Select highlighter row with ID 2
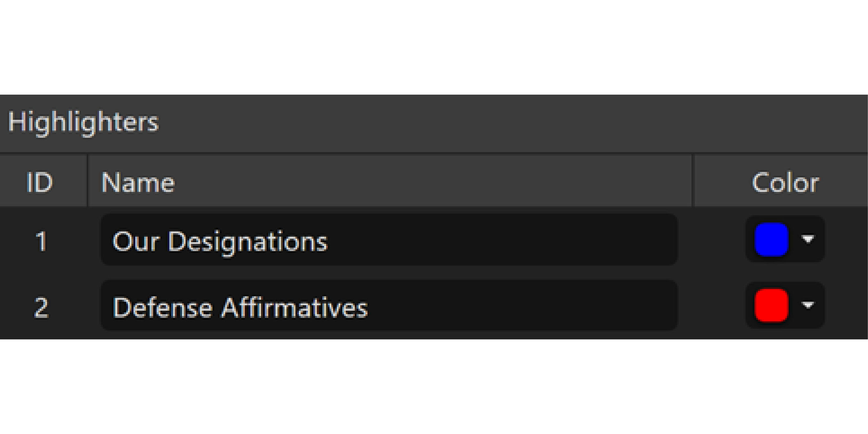Viewport: 868px width, 434px height. click(x=41, y=307)
